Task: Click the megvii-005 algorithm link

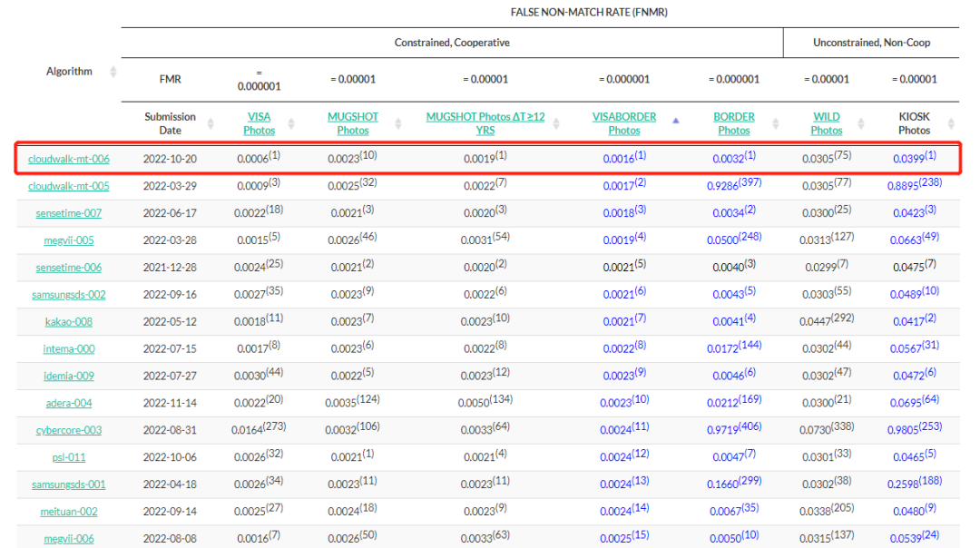Action: 69,240
